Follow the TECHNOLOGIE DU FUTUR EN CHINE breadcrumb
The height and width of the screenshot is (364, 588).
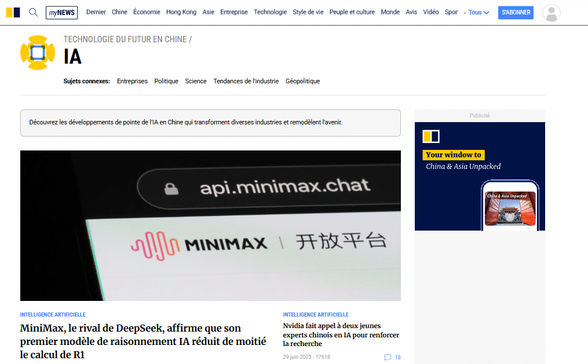(125, 39)
